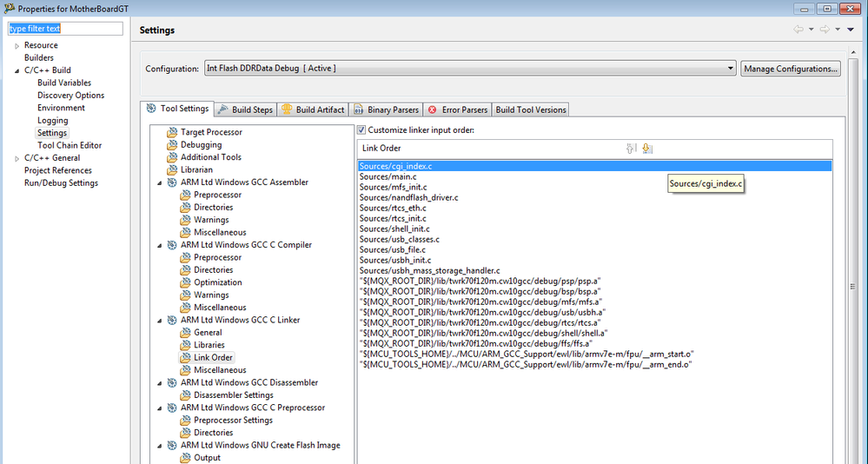Click ARM Ltd Windows GNU Create Flash Image icon
The image size is (868, 464).
[172, 445]
